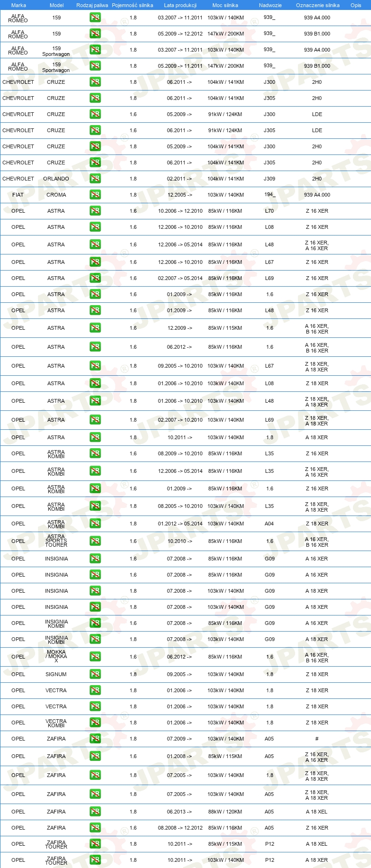Click fuel icon in Chevrolet Orlando row
The height and width of the screenshot is (868, 371).
(x=95, y=179)
